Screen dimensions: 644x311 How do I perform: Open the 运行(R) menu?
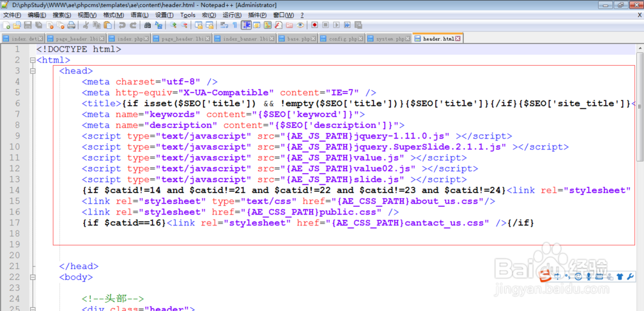(x=232, y=15)
